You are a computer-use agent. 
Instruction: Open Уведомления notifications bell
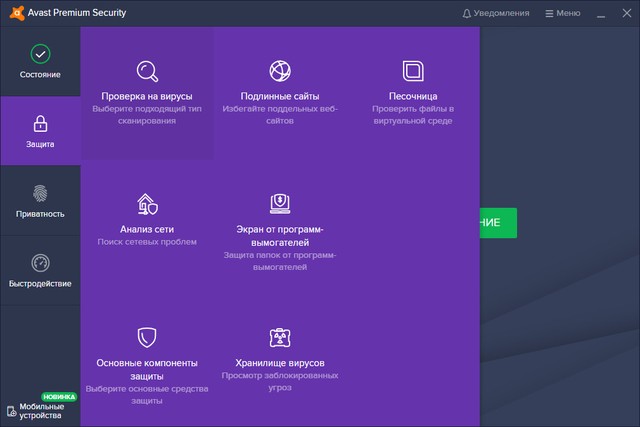coord(496,13)
